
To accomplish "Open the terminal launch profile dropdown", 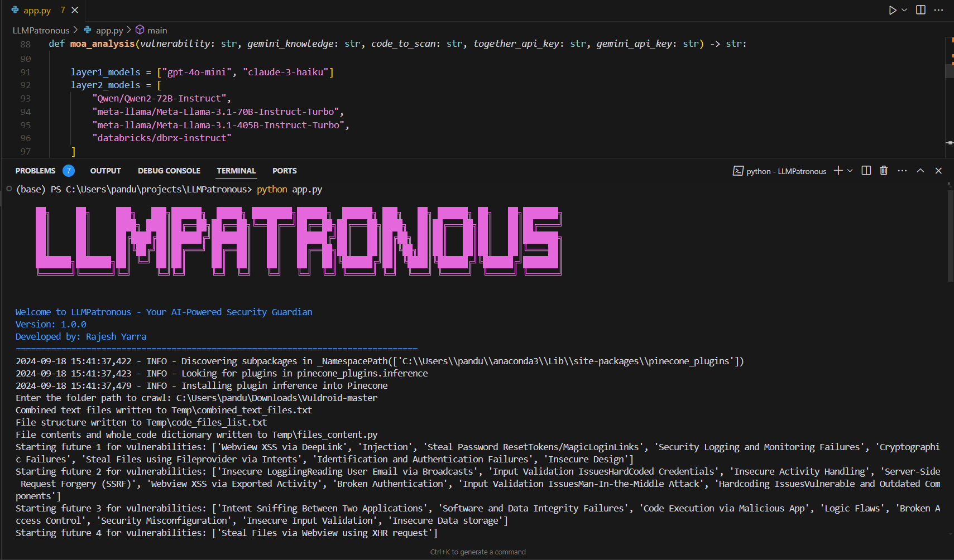I will [x=850, y=171].
